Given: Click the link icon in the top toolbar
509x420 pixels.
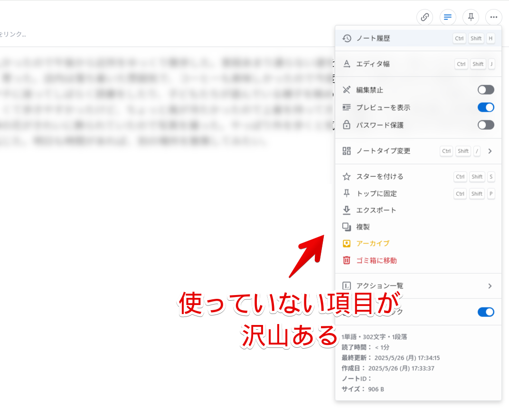Looking at the screenshot, I should pyautogui.click(x=424, y=17).
